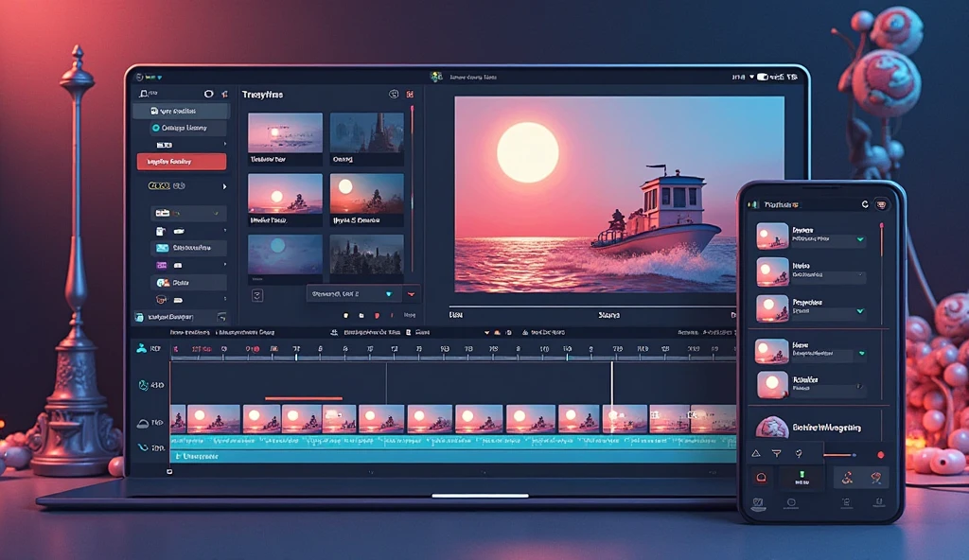Adjust the orange slider on the phone toolbar
The height and width of the screenshot is (560, 969).
click(x=840, y=455)
